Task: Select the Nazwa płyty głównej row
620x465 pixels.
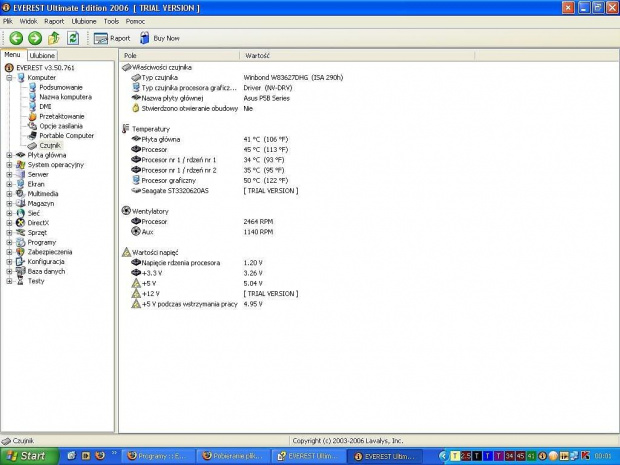Action: [211, 98]
